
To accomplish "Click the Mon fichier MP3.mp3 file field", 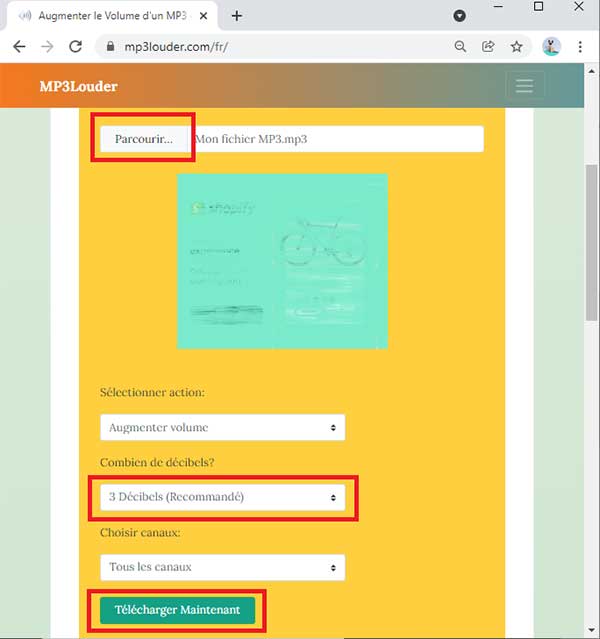I will [337, 139].
